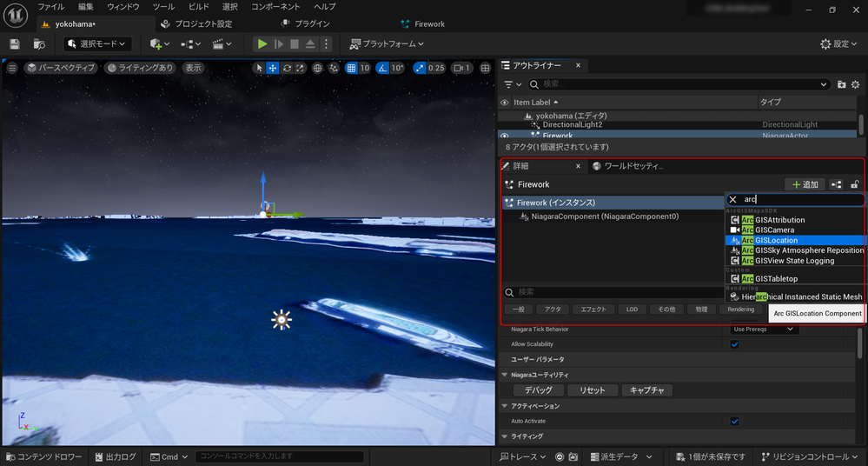Toggle grid snapping in the viewport
This screenshot has width=868, height=466.
pos(351,68)
